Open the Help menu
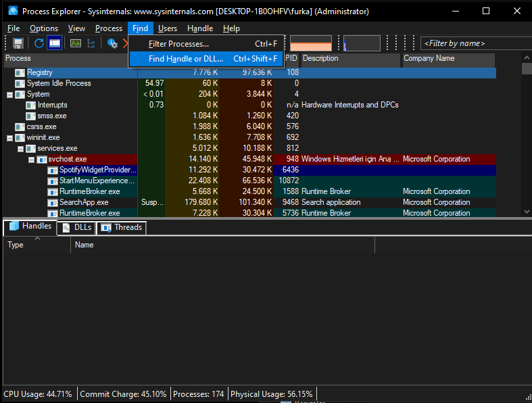Screen dimensions: 532x403 click(231, 28)
